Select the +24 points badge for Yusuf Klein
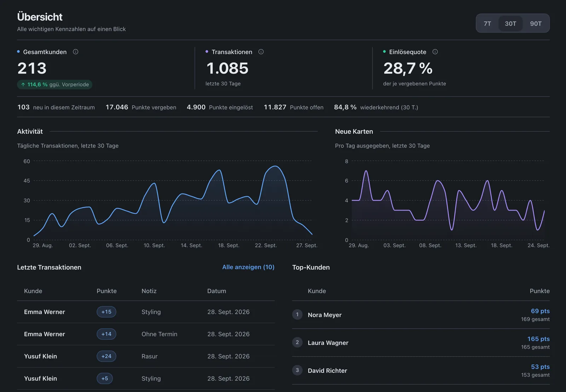 point(106,356)
